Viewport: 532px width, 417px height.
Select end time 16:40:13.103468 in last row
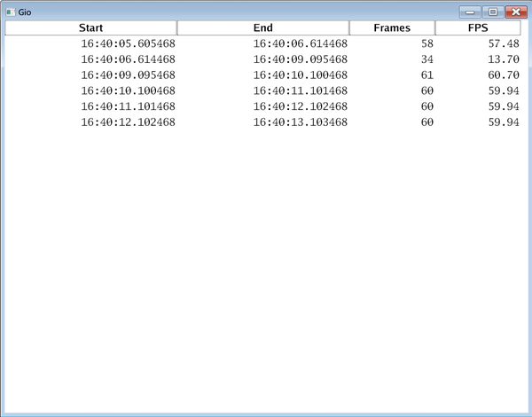[300, 122]
